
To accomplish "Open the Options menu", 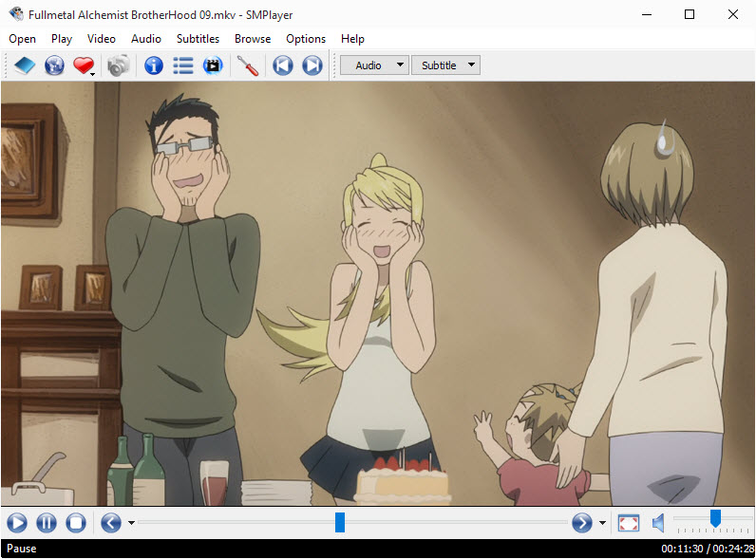I will [306, 39].
